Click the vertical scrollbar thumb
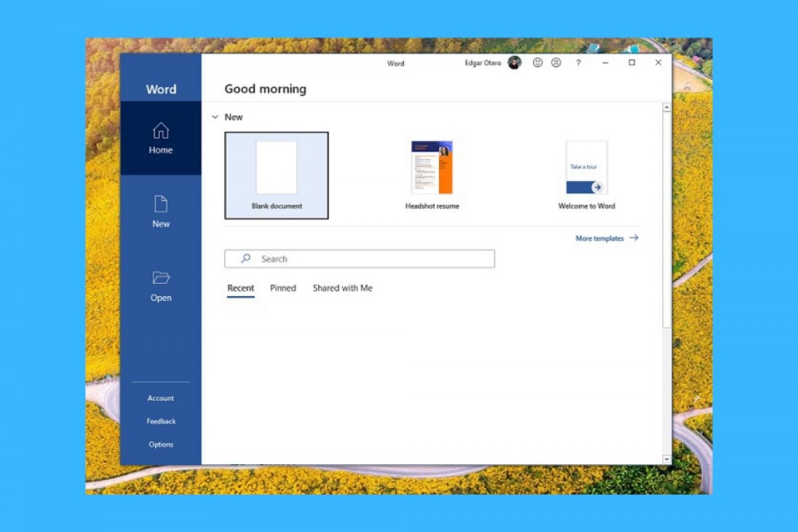Image resolution: width=798 pixels, height=532 pixels. coord(666,219)
